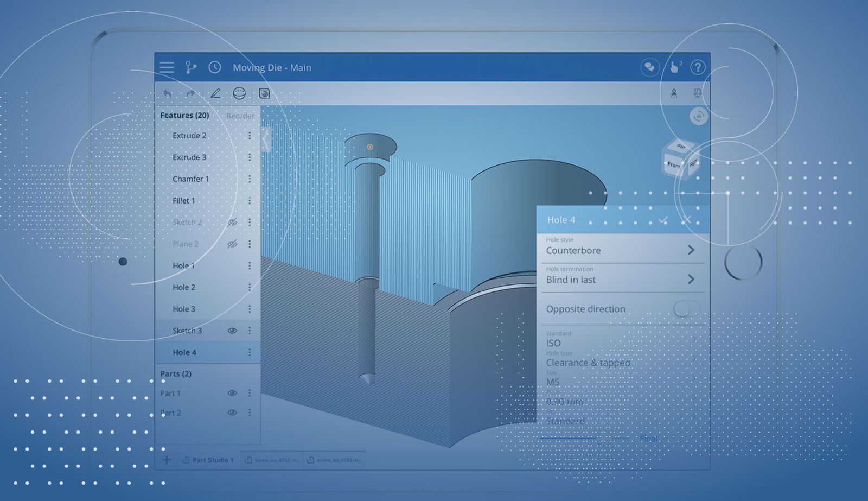Show the hidden Sketch 2 feature

point(232,222)
